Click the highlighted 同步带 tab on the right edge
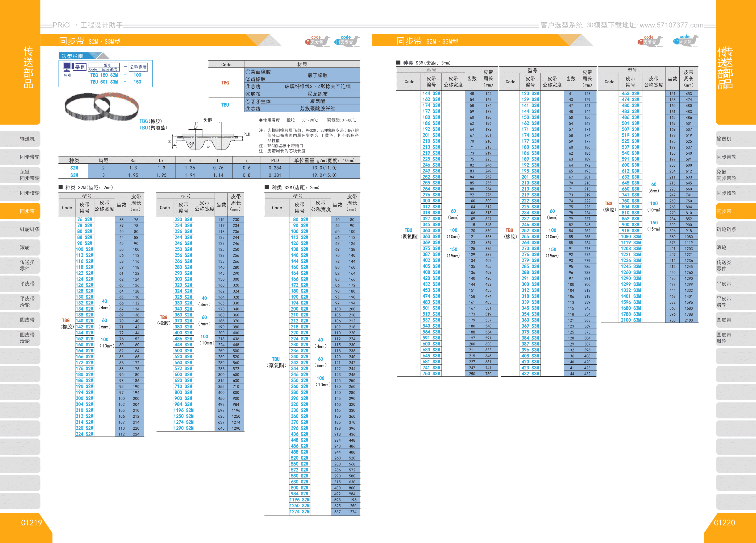The height and width of the screenshot is (543, 756). 736,211
